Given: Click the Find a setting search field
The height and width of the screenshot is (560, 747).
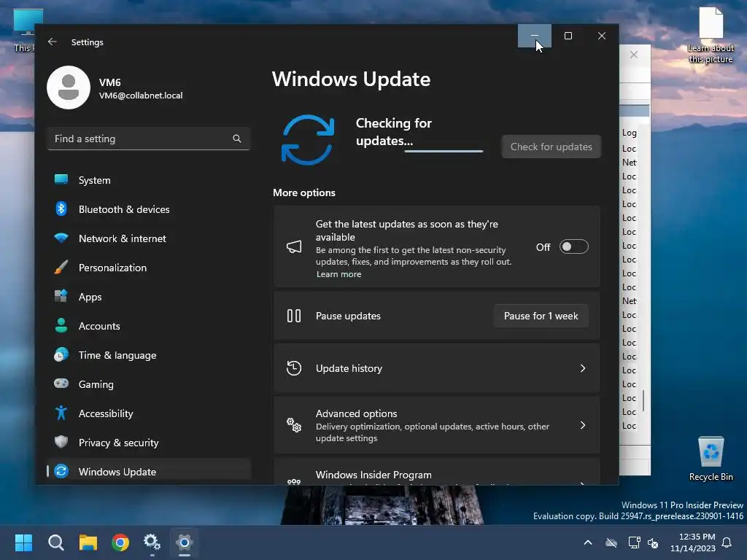Looking at the screenshot, I should point(149,139).
